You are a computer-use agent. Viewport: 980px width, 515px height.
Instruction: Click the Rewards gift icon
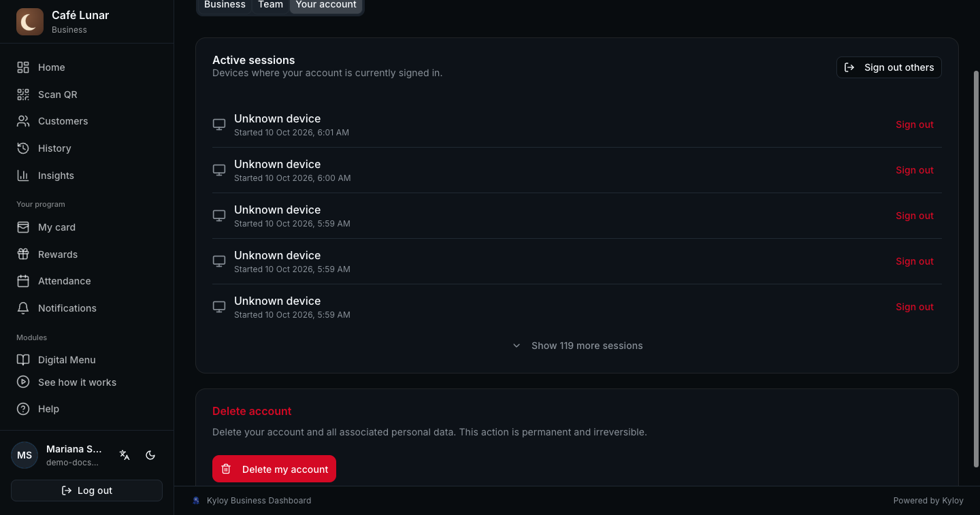tap(23, 254)
